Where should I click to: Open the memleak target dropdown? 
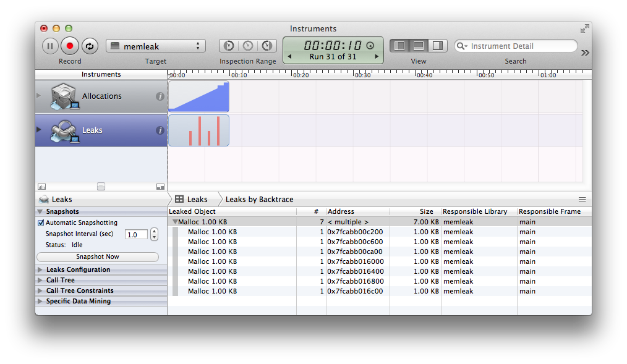156,46
